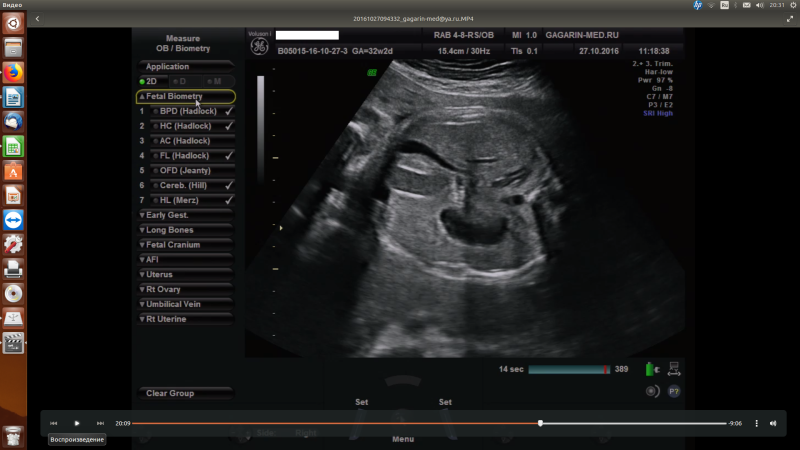The image size is (800, 450).
Task: Select FL (Hadlock) measurement
Action: [192, 155]
